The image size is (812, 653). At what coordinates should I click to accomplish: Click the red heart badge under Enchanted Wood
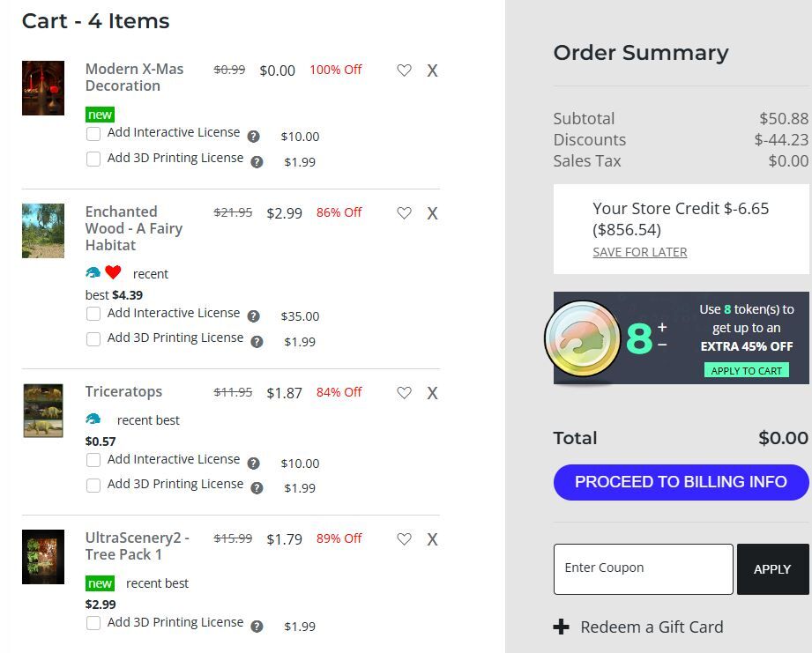[113, 272]
